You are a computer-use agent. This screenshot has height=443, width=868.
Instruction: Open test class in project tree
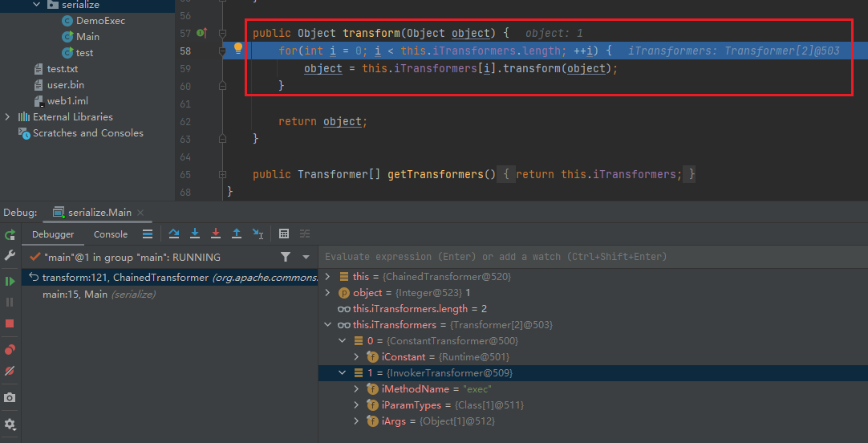point(85,53)
